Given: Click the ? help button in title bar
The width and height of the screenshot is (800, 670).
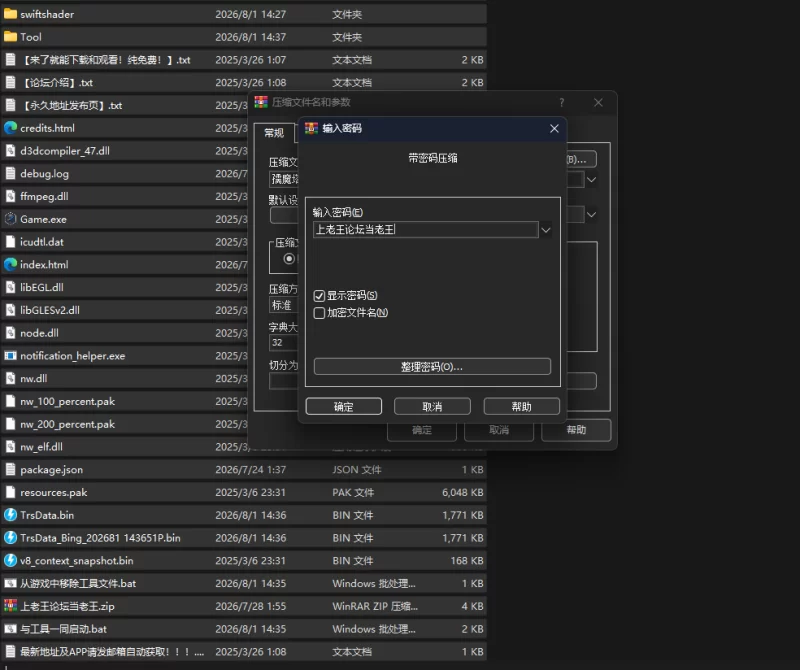Looking at the screenshot, I should pyautogui.click(x=562, y=103).
